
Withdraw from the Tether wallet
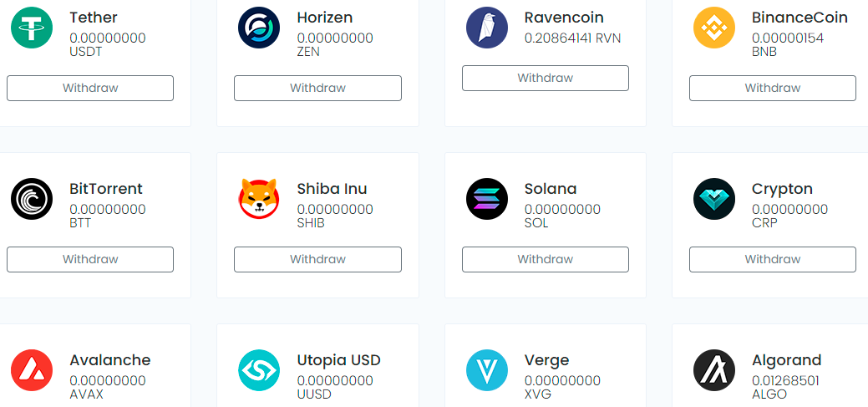coord(90,88)
